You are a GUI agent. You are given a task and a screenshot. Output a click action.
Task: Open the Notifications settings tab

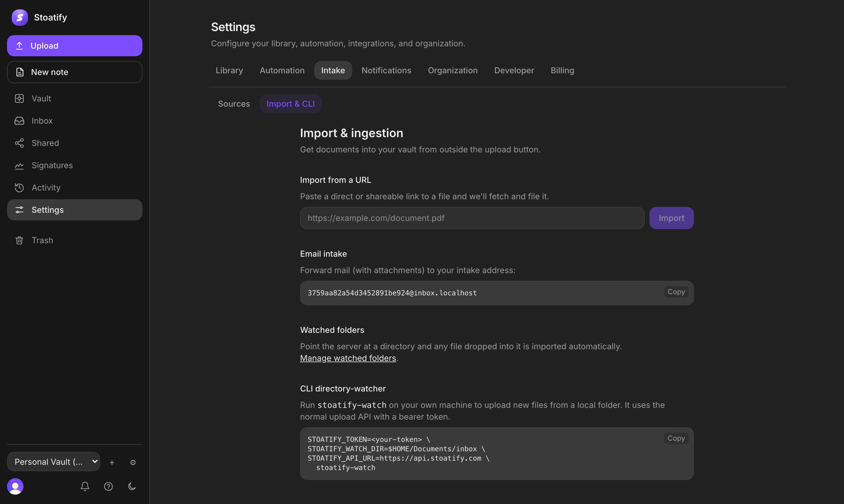click(386, 70)
